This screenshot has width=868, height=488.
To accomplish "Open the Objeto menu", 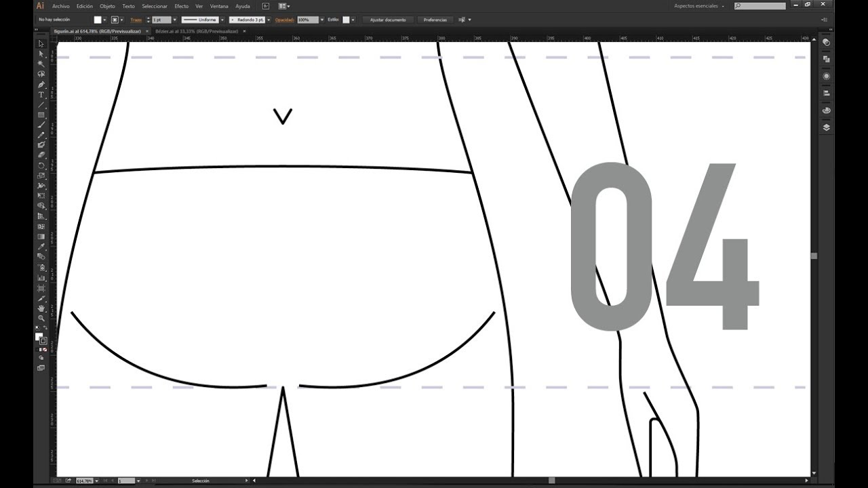I will (x=107, y=6).
